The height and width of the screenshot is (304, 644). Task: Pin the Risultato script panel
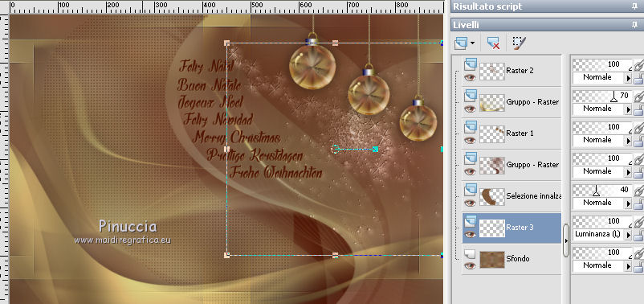pos(634,6)
